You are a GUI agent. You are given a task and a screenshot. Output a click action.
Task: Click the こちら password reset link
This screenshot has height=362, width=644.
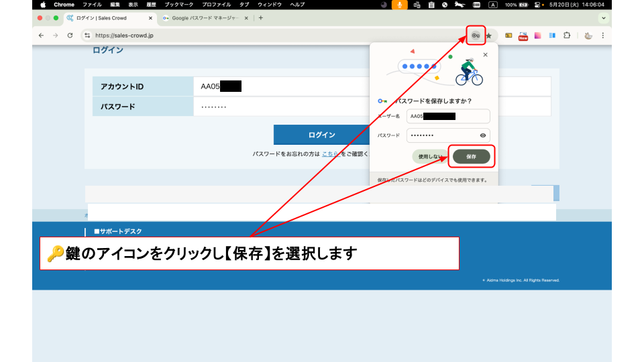(329, 154)
